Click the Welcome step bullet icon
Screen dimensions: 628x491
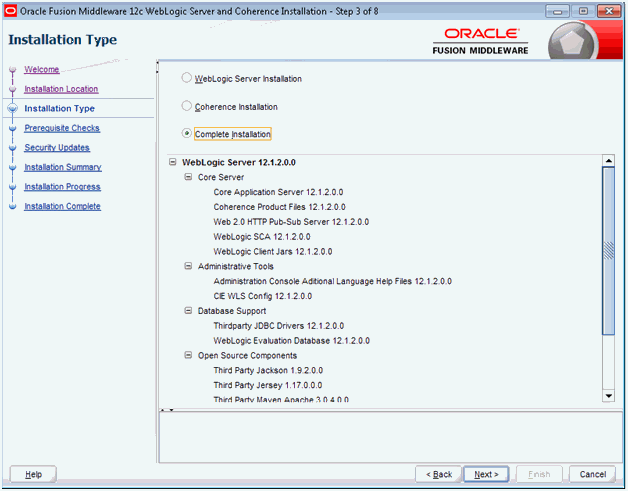click(x=12, y=70)
